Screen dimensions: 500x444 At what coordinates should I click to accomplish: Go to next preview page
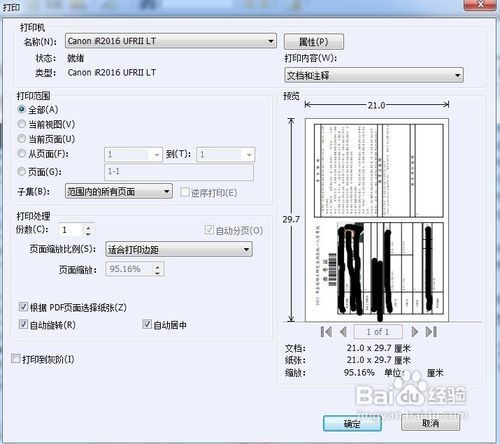[x=415, y=332]
